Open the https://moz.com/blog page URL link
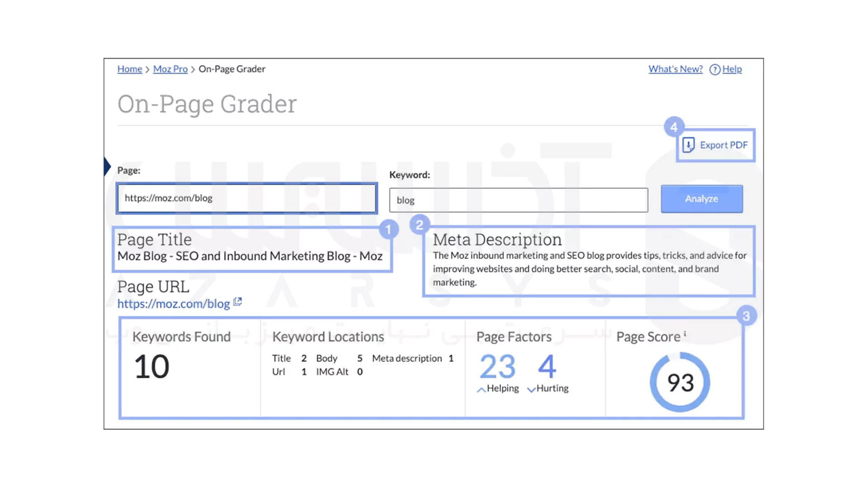The width and height of the screenshot is (868, 488). (174, 304)
